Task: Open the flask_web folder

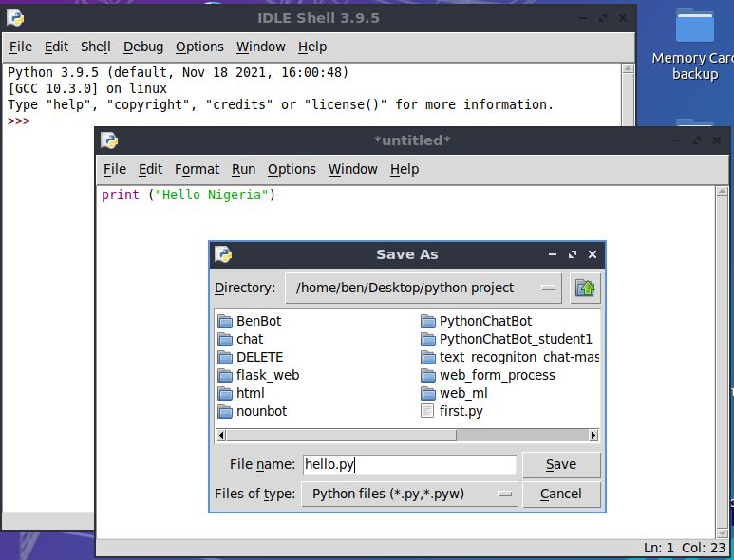Action: (x=267, y=375)
